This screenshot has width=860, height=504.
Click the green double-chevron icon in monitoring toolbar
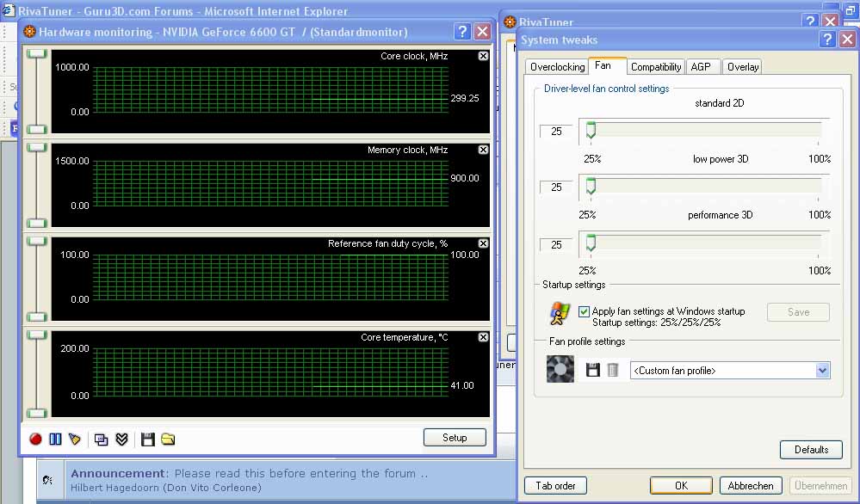click(x=121, y=439)
